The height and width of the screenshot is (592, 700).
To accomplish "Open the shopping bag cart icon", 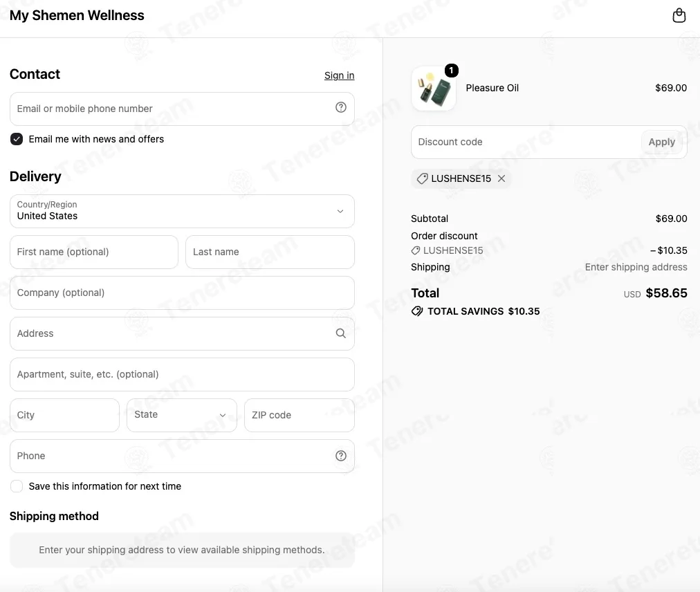I will 679,16.
